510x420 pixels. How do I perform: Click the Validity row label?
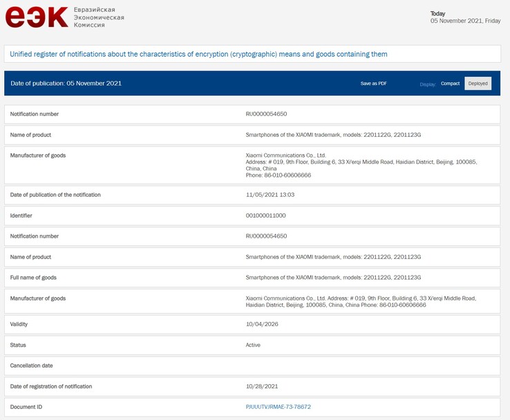(x=19, y=324)
